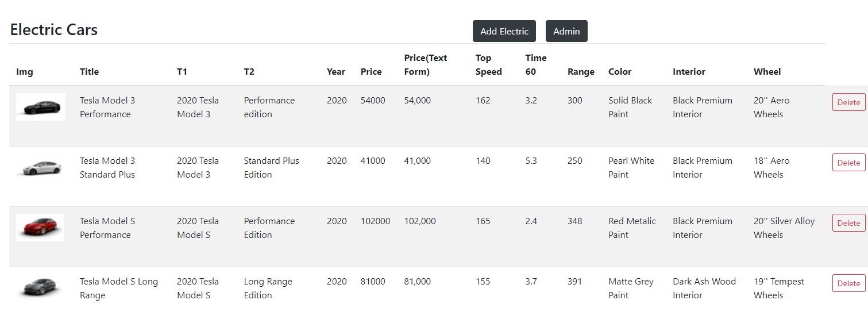Click the white Tesla Model 3 Standard Plus thumbnail
This screenshot has height=319, width=868.
point(41,167)
